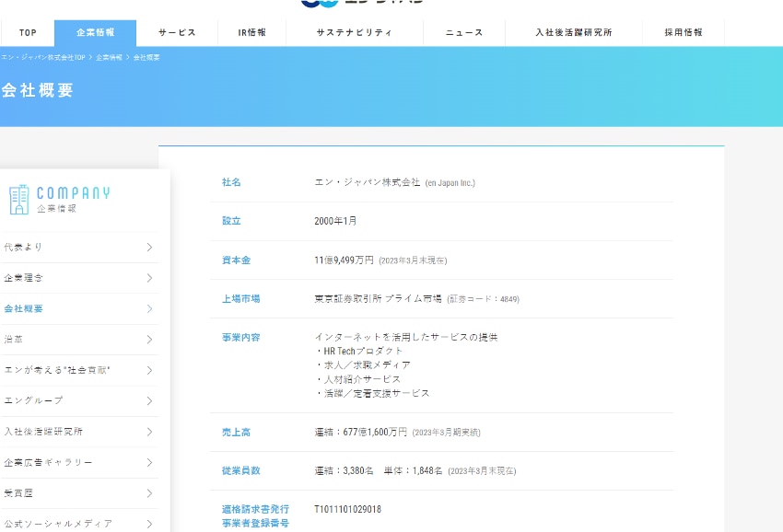The image size is (783, 532).
Task: Click the founding date 2000年1月
Action: click(x=335, y=221)
